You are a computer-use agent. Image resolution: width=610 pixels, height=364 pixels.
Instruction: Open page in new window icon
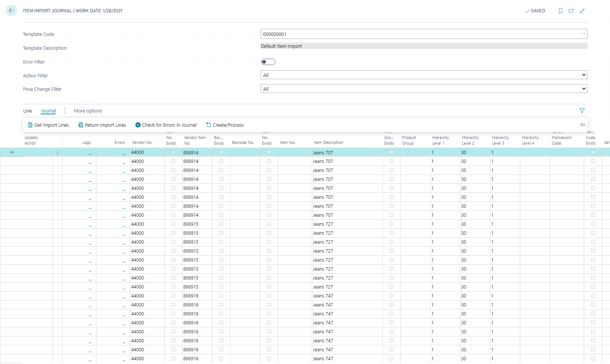571,11
